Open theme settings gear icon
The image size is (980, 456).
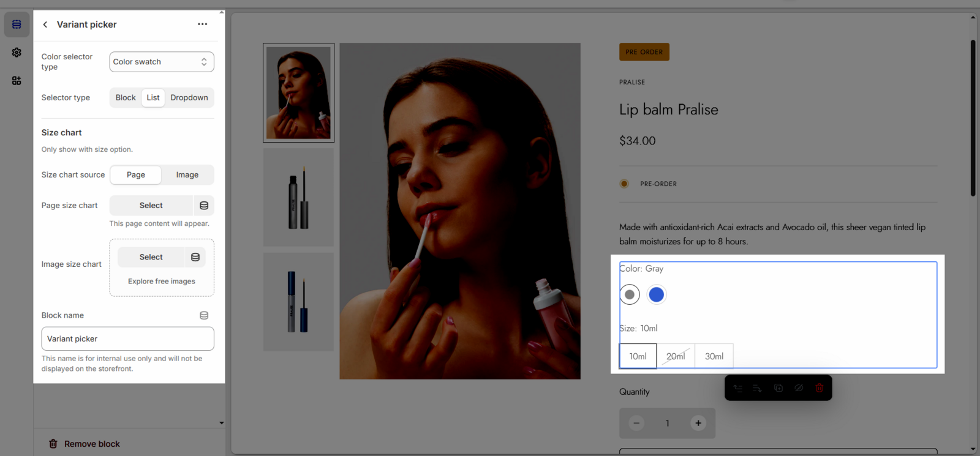pos(17,53)
